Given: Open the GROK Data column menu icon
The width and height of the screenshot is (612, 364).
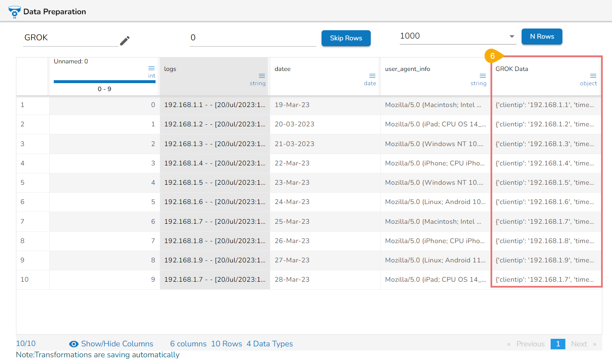Looking at the screenshot, I should pos(594,76).
